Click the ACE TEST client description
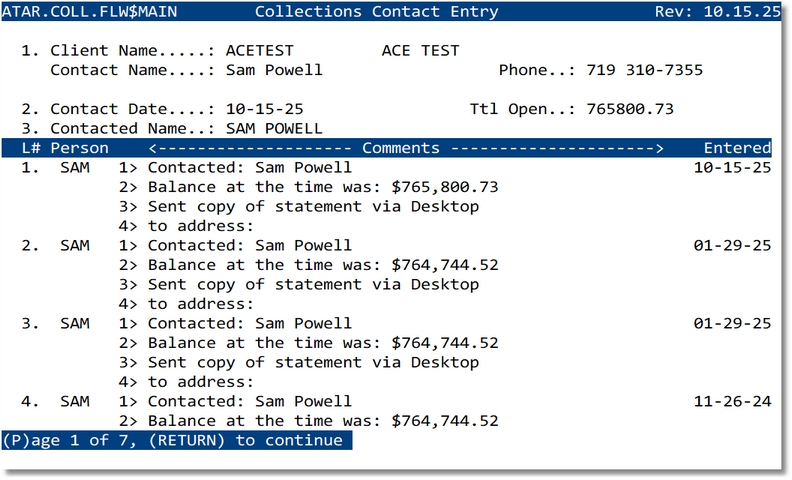792x480 pixels. point(420,51)
